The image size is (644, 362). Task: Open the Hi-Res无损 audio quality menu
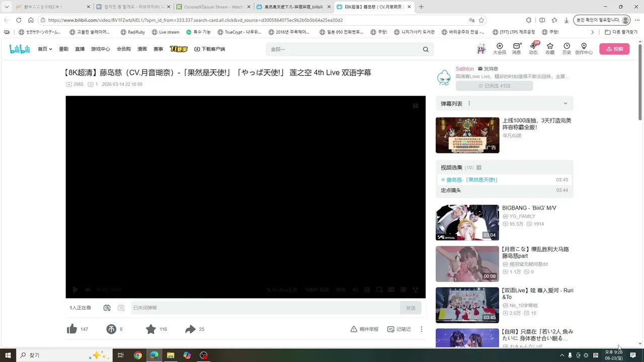(x=282, y=290)
